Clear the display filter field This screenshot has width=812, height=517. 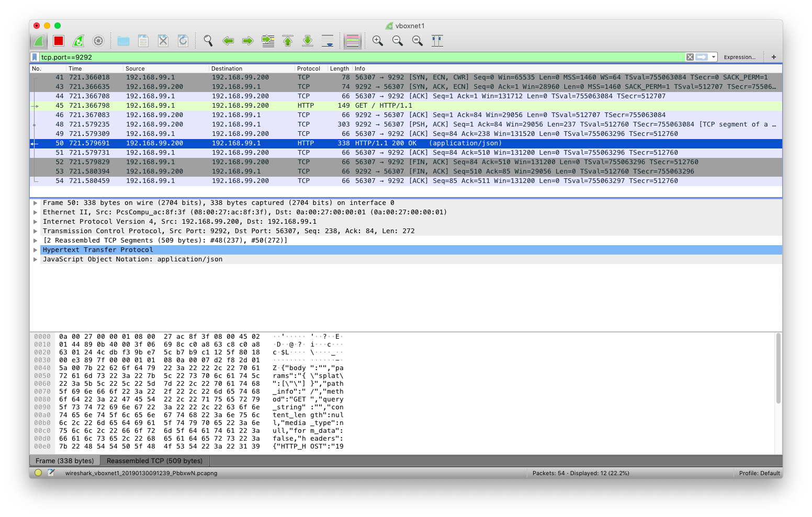(690, 57)
